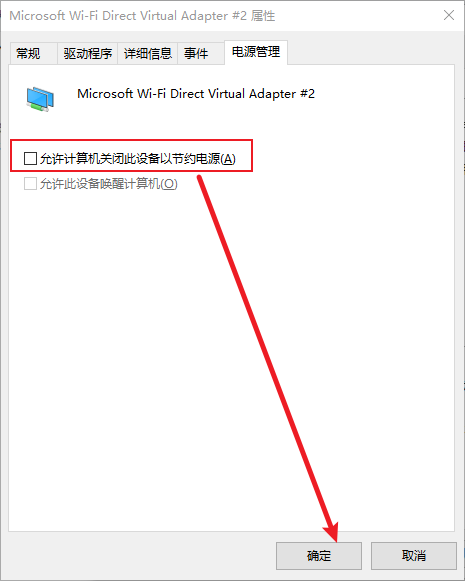The width and height of the screenshot is (465, 581).
Task: Dismiss the dialog using 取消
Action: coord(414,555)
